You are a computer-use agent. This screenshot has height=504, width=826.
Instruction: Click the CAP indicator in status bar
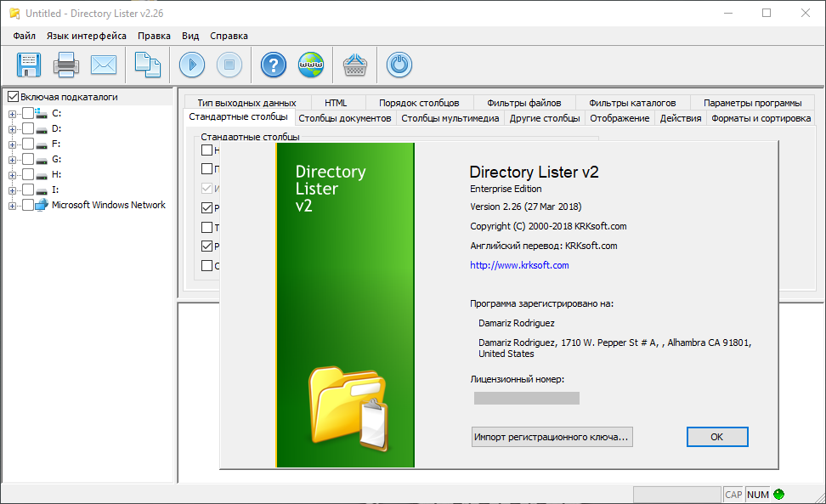point(733,495)
